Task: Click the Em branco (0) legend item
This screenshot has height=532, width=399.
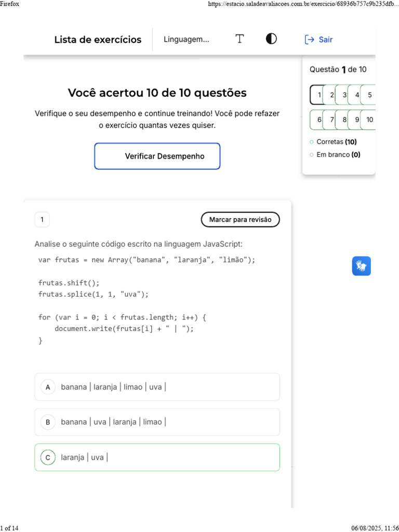Action: pos(335,155)
